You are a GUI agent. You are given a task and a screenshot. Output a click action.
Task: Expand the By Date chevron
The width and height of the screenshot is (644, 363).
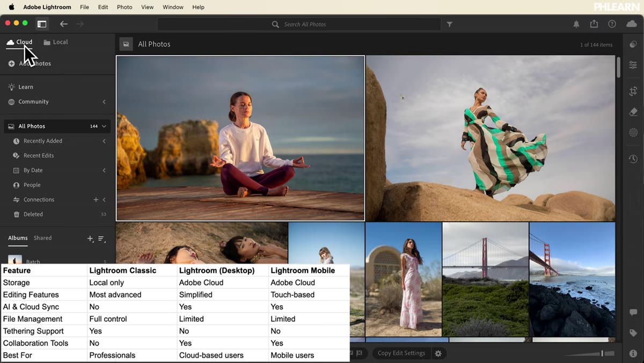[x=104, y=170]
